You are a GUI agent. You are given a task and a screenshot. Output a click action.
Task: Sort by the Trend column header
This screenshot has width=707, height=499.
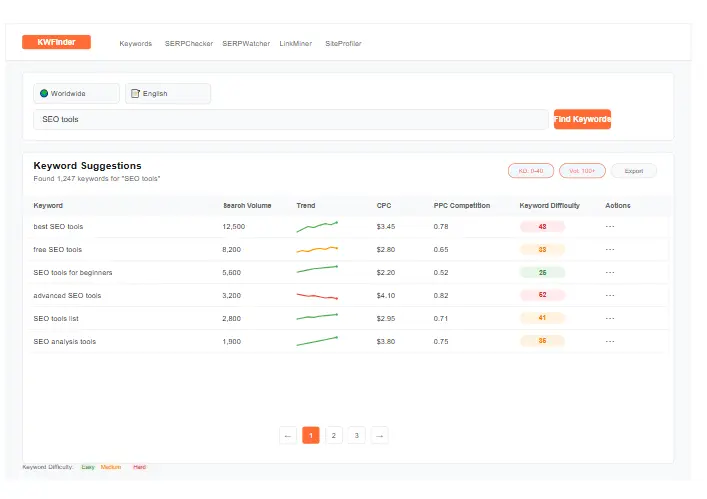(x=306, y=206)
